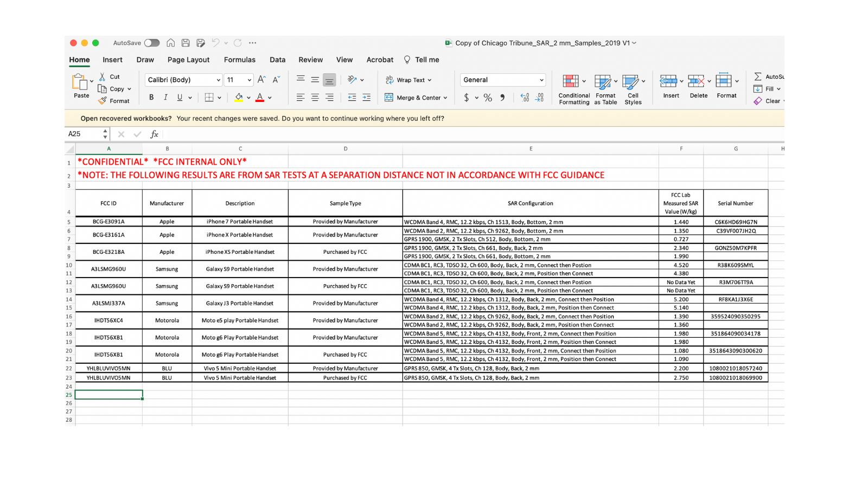Click the Home icon in title bar

click(x=170, y=43)
